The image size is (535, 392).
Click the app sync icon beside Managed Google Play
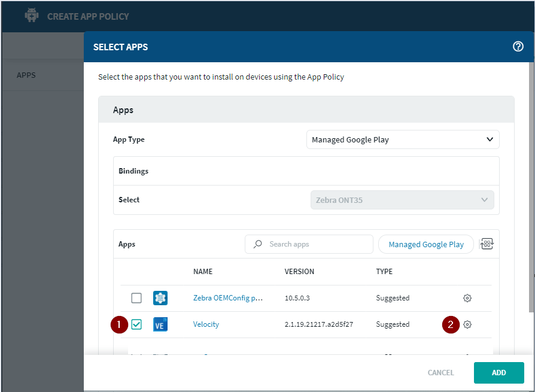click(487, 244)
